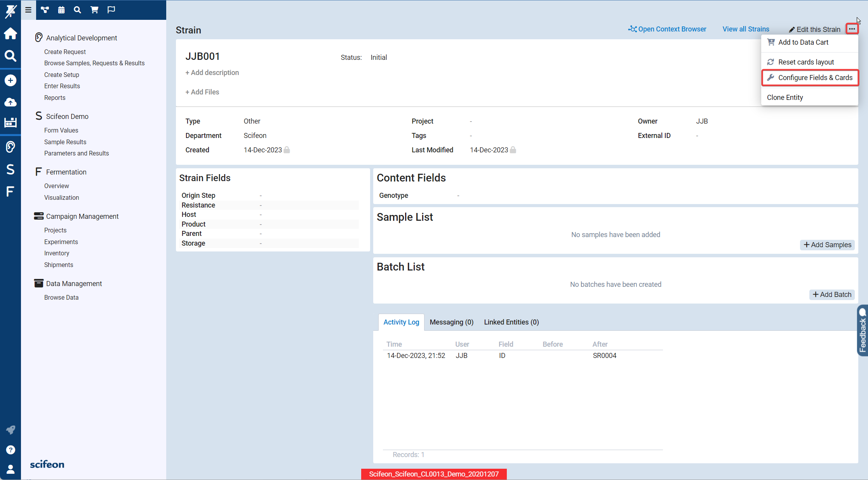
Task: Click the flag icon in top toolbar
Action: coord(111,10)
